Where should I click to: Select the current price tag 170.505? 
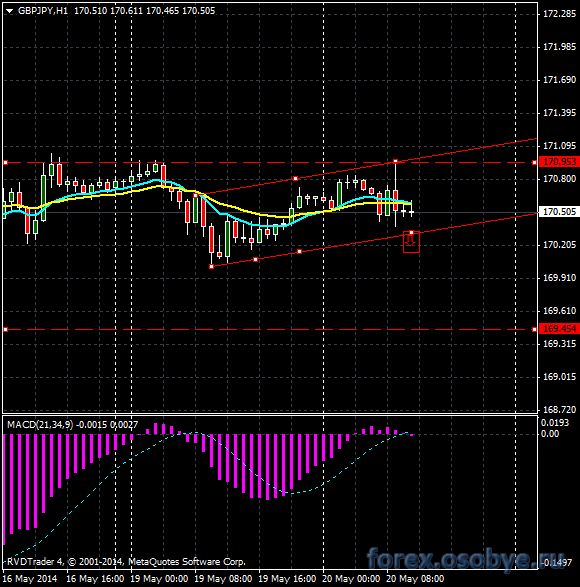(559, 212)
